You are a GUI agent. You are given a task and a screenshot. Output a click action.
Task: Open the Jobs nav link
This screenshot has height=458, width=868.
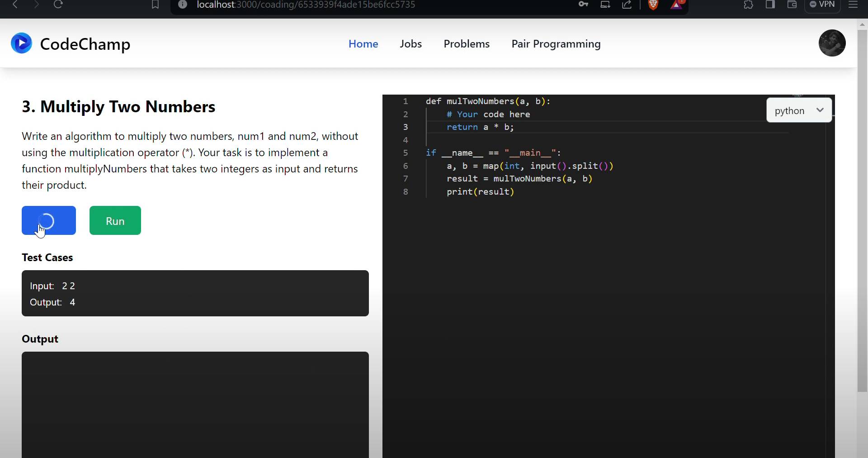pyautogui.click(x=410, y=44)
